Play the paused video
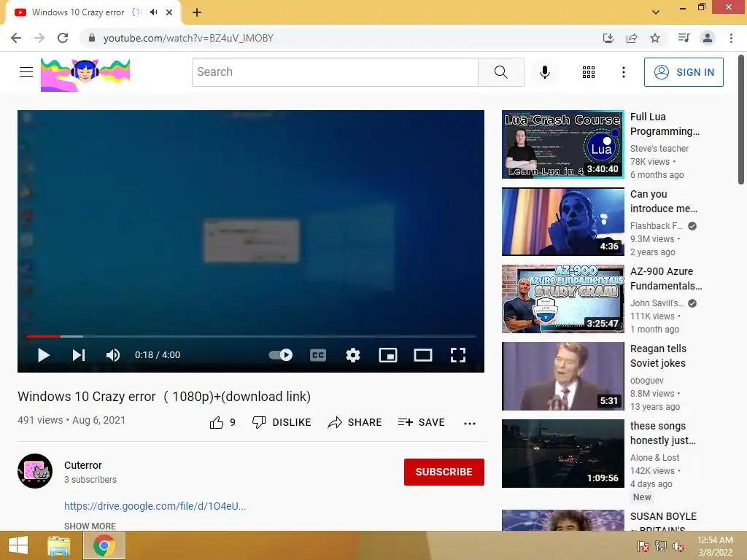The height and width of the screenshot is (560, 747). [43, 355]
